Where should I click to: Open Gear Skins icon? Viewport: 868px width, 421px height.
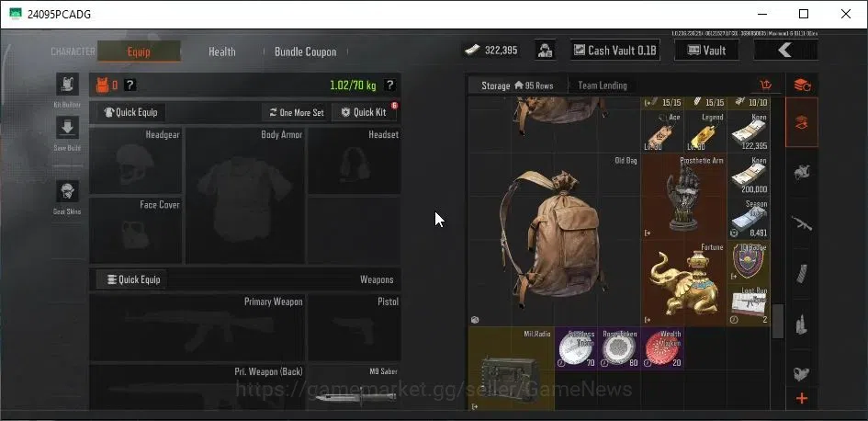click(x=67, y=192)
